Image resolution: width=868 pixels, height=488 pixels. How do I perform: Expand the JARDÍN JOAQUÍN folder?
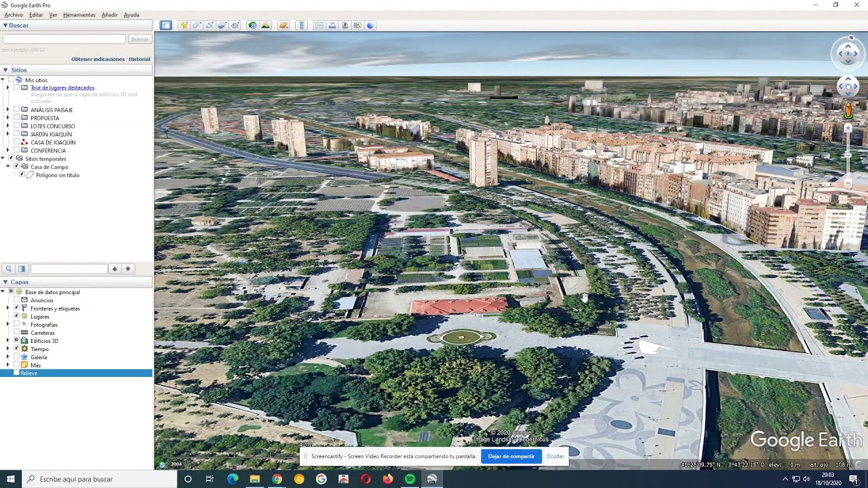(x=8, y=134)
